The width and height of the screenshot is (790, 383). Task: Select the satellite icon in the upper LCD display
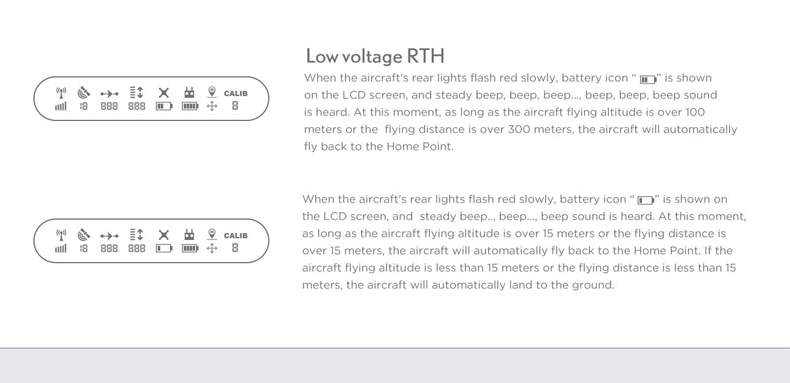click(84, 92)
